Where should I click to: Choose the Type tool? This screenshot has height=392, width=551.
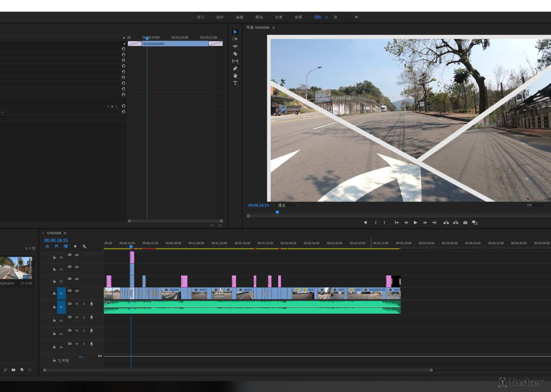(x=235, y=83)
